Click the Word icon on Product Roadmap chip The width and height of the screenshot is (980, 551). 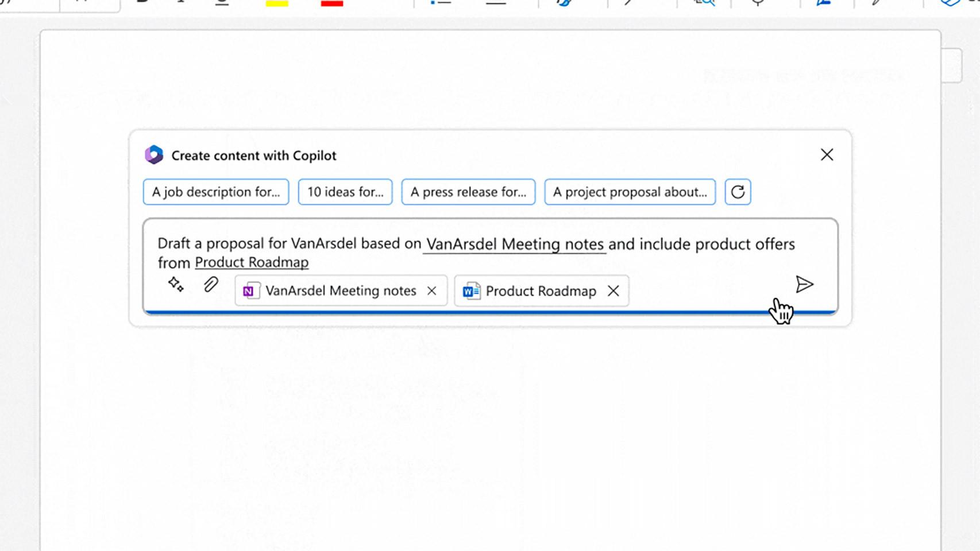[471, 291]
